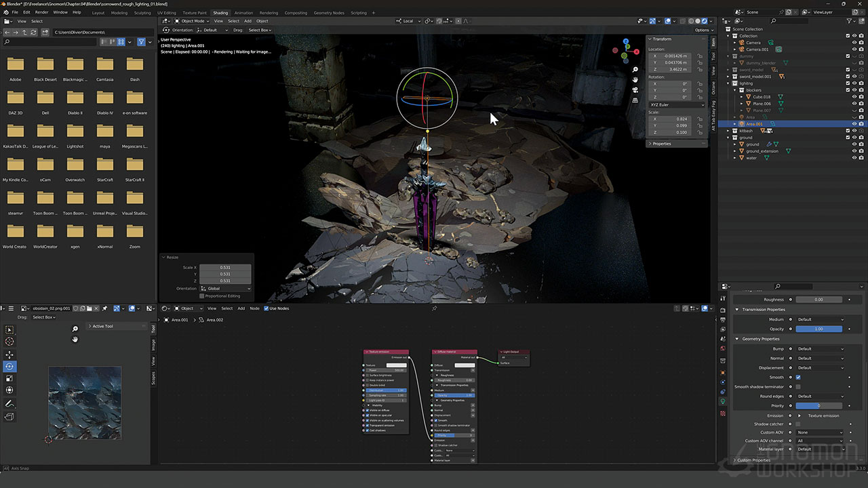868x488 pixels.
Task: Lock the Location X value
Action: point(700,56)
